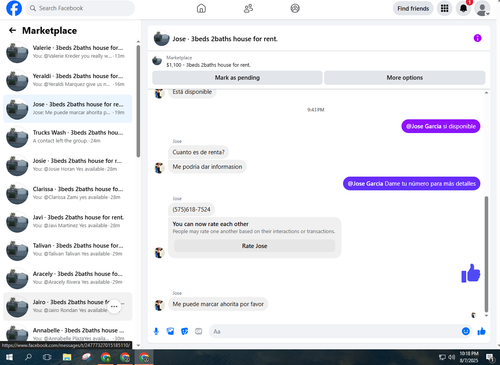Image resolution: width=500 pixels, height=365 pixels.
Task: Click Jose's avatar beside last message
Action: 159,305
